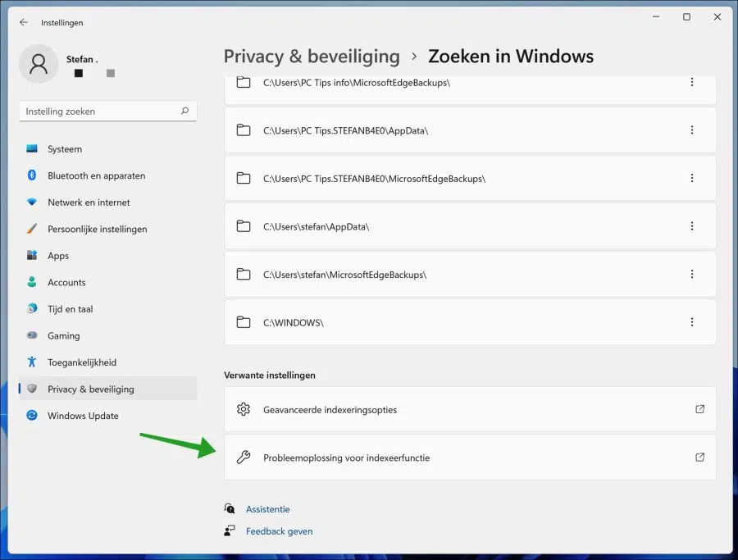Select Netwerk en internet
Screen dimensions: 738x560
pyautogui.click(x=107, y=203)
